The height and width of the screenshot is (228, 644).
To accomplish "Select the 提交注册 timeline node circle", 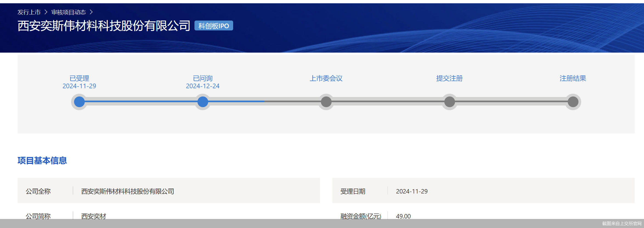I will 450,102.
